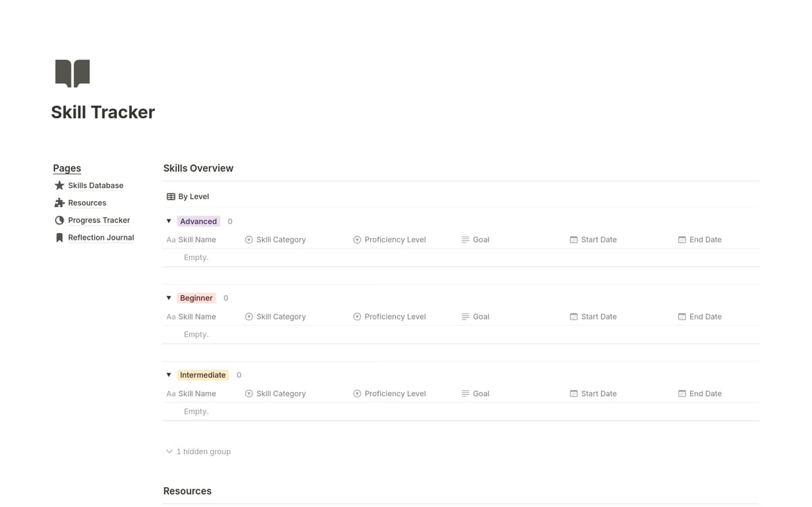Click the bookmark icon beside Reflection Journal
This screenshot has height=507, width=812.
59,237
